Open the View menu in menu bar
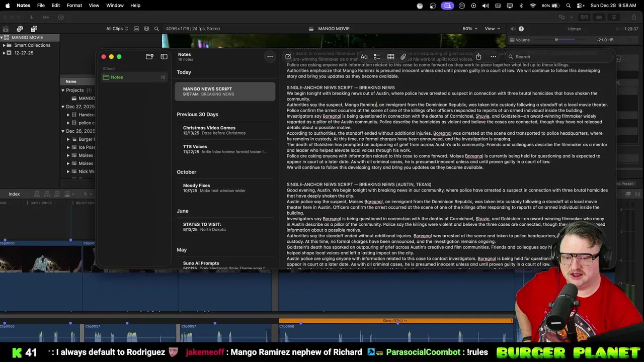This screenshot has width=644, height=362. coord(94,5)
